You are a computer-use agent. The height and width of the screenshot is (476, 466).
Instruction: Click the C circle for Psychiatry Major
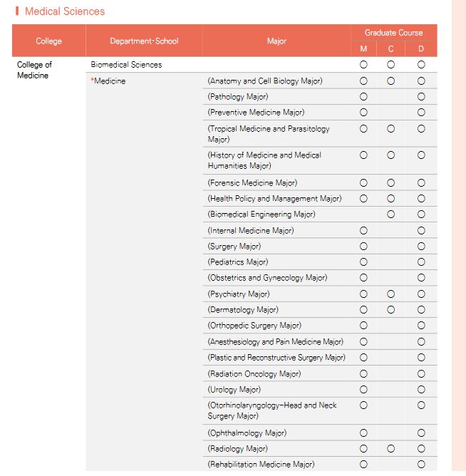(390, 294)
